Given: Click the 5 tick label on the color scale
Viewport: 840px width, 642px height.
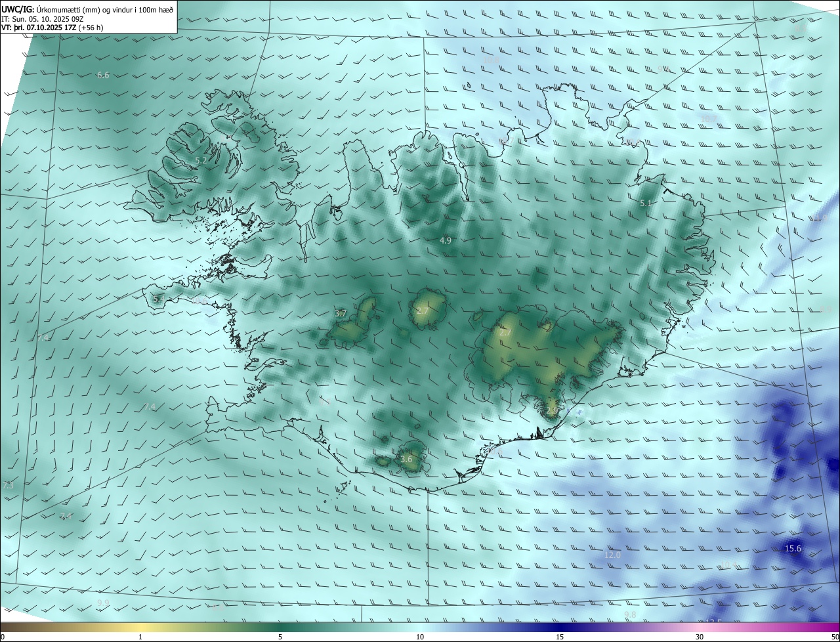Looking at the screenshot, I should point(280,637).
